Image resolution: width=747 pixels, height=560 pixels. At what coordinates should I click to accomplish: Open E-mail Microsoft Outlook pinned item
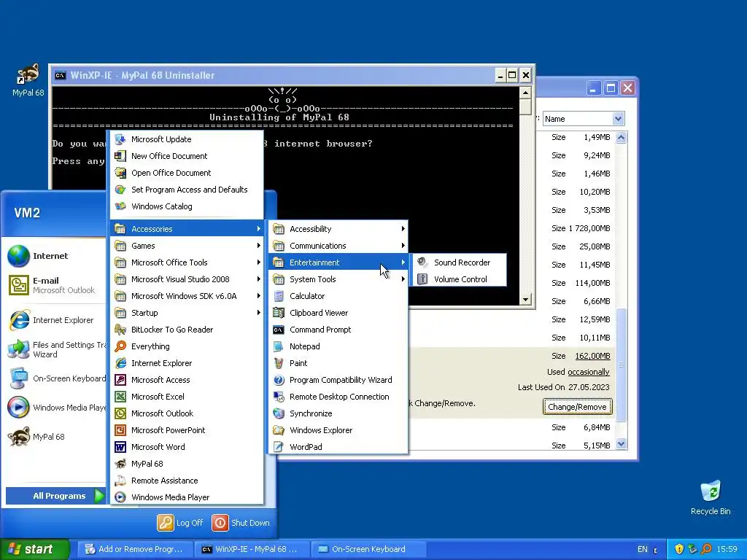[55, 285]
